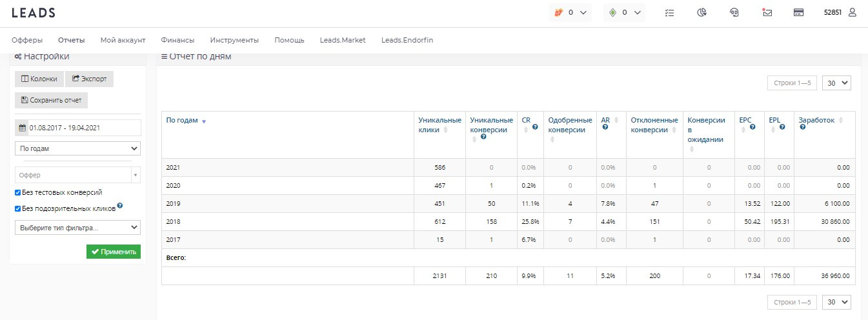Open the 'Финансы' menu item
The image size is (868, 320).
point(177,40)
